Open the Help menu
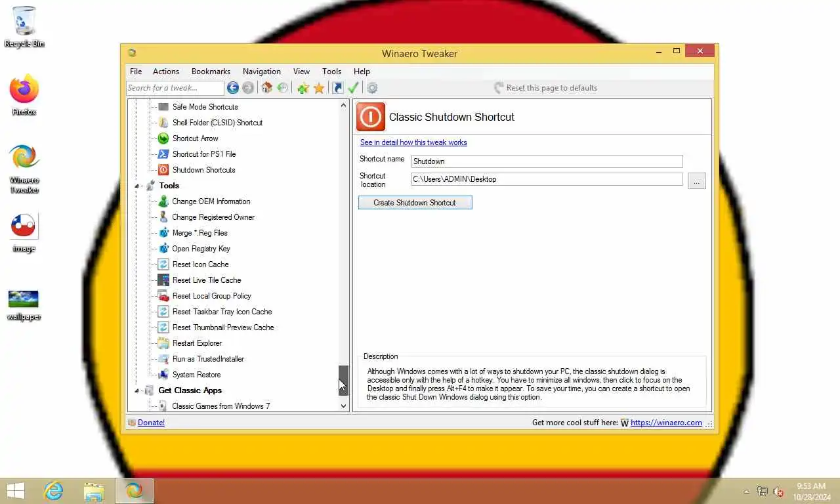The width and height of the screenshot is (840, 504). pos(362,72)
